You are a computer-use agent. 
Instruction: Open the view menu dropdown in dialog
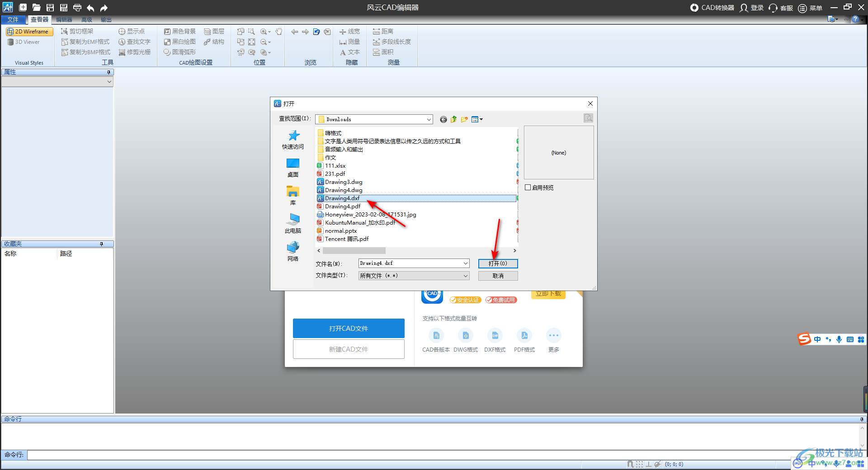477,119
